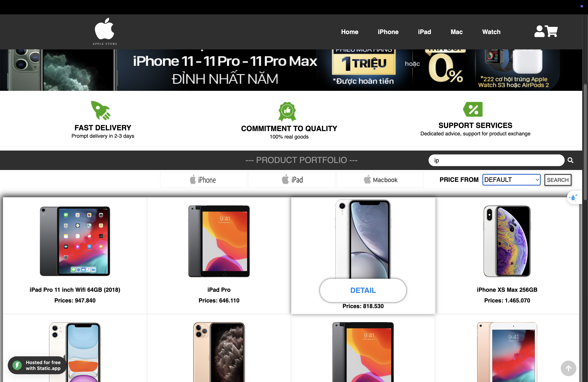Click the scroll-to-top arrow button
This screenshot has height=382, width=588.
568,368
